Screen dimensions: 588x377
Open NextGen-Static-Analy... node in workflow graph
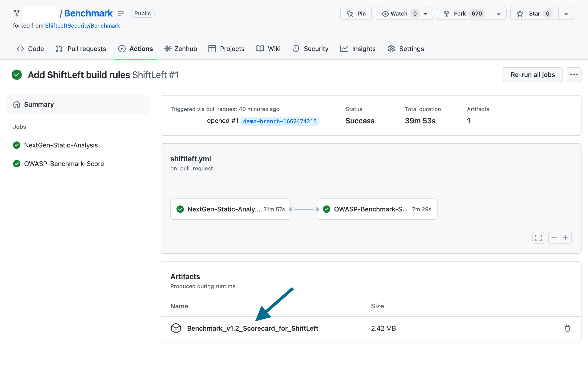pyautogui.click(x=231, y=209)
